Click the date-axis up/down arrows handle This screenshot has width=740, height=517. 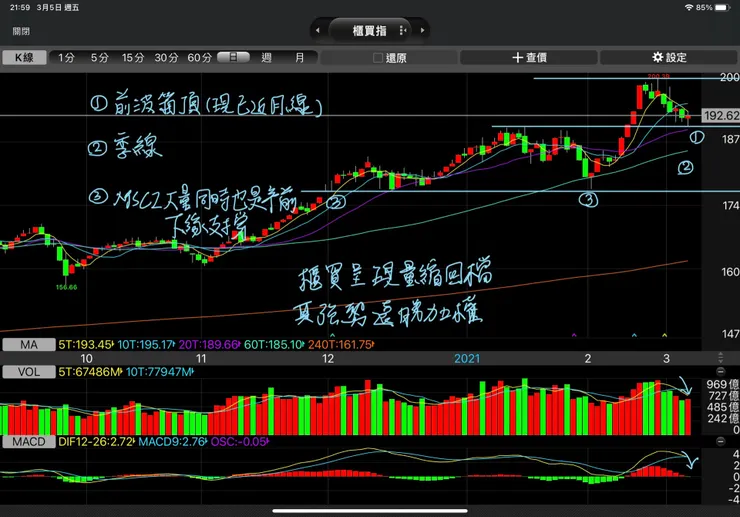[720, 357]
